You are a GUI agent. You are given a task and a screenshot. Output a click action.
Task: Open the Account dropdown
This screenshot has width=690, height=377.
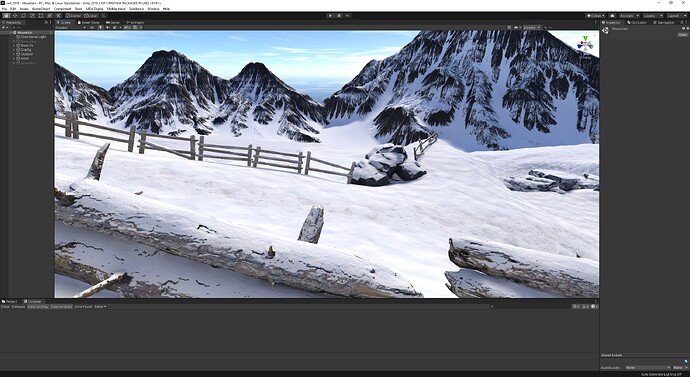click(x=630, y=16)
